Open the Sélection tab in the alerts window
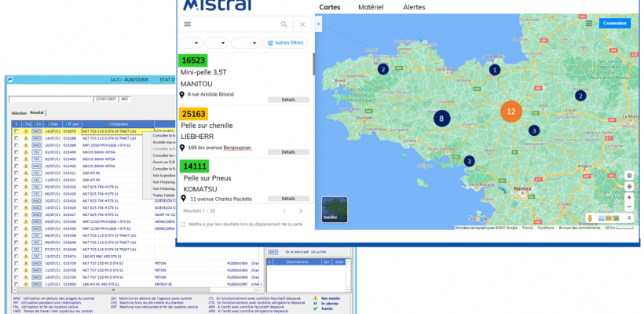 19,113
